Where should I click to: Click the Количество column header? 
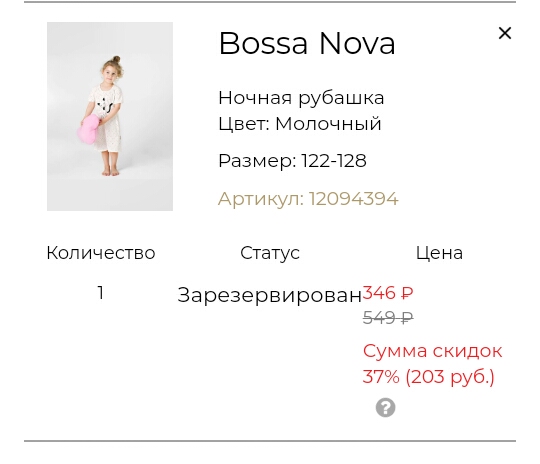[x=101, y=253]
